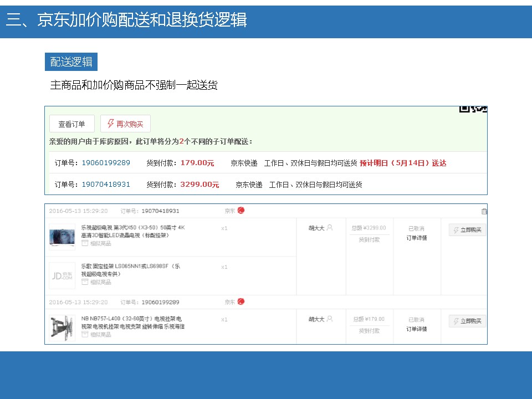This screenshot has width=532, height=399.
Task: Click the red 179.00元 price in split notice
Action: tap(197, 163)
